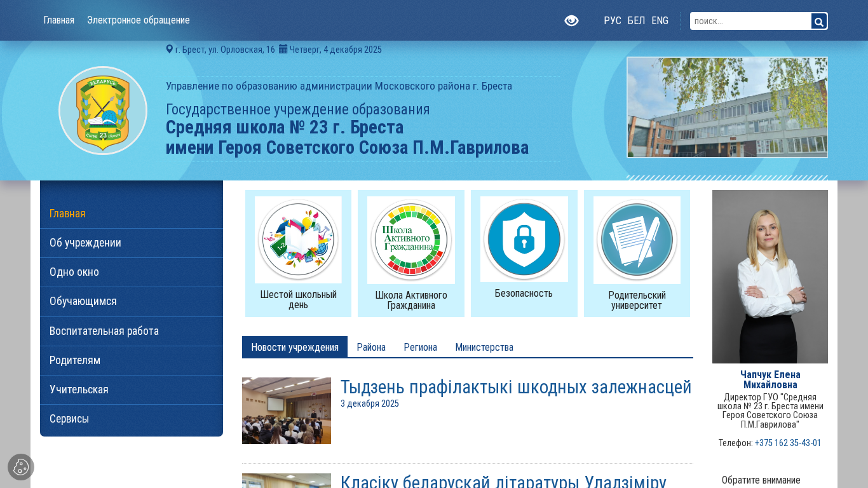The image size is (868, 488).
Task: Open the Школа Активного Гражданина icon
Action: point(411,240)
